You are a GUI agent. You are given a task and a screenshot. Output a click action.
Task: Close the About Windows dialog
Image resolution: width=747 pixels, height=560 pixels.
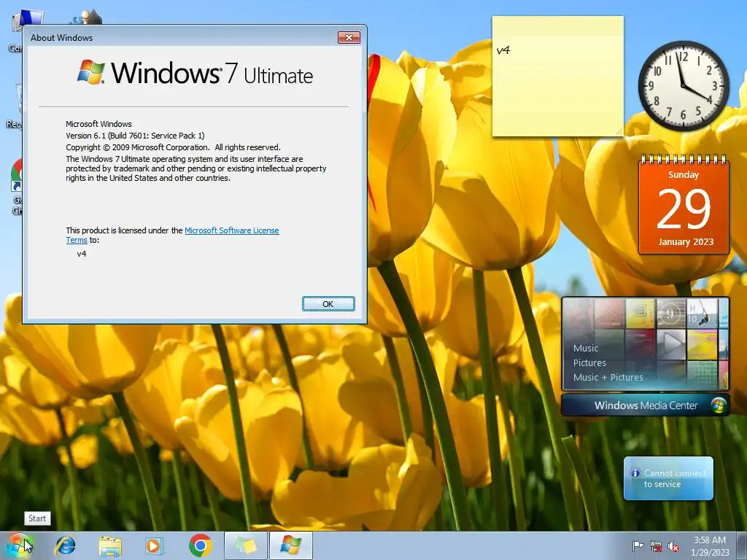[x=349, y=37]
